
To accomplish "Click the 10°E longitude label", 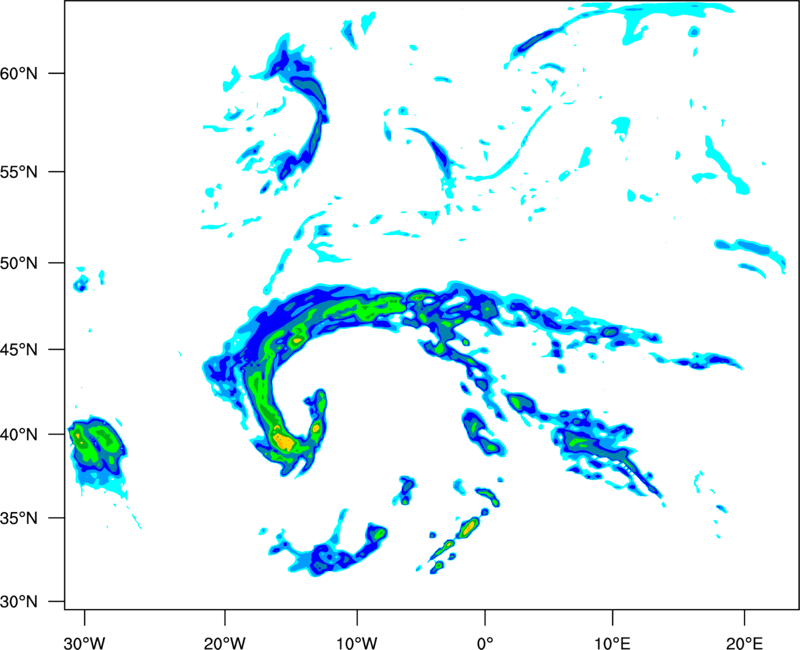I will 612,643.
